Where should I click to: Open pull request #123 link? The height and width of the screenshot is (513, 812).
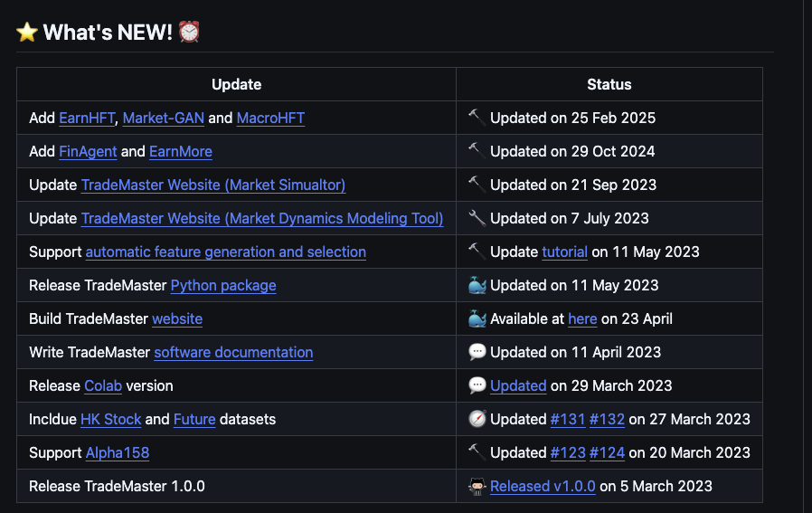[x=568, y=453]
